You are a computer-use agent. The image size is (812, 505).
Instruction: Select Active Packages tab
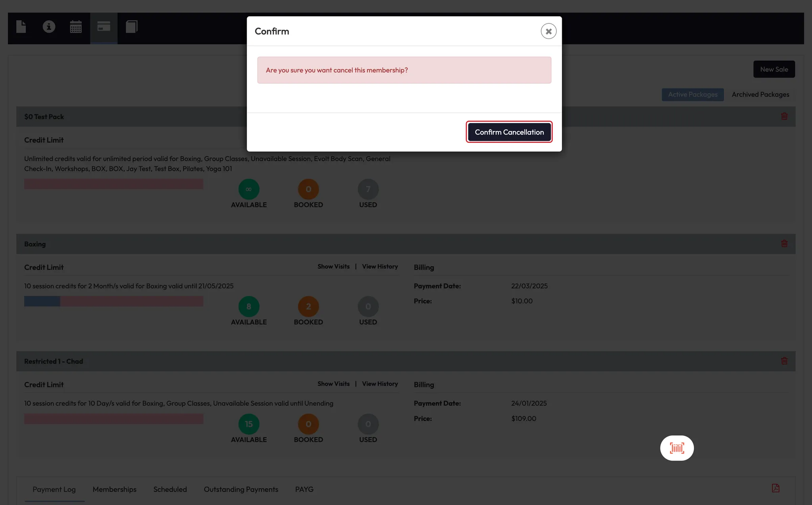(x=692, y=94)
